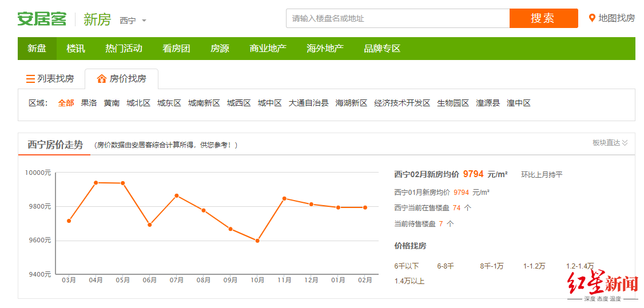The image size is (644, 308).
Task: Click the 西宁房价走势 section tab
Action: [x=55, y=145]
